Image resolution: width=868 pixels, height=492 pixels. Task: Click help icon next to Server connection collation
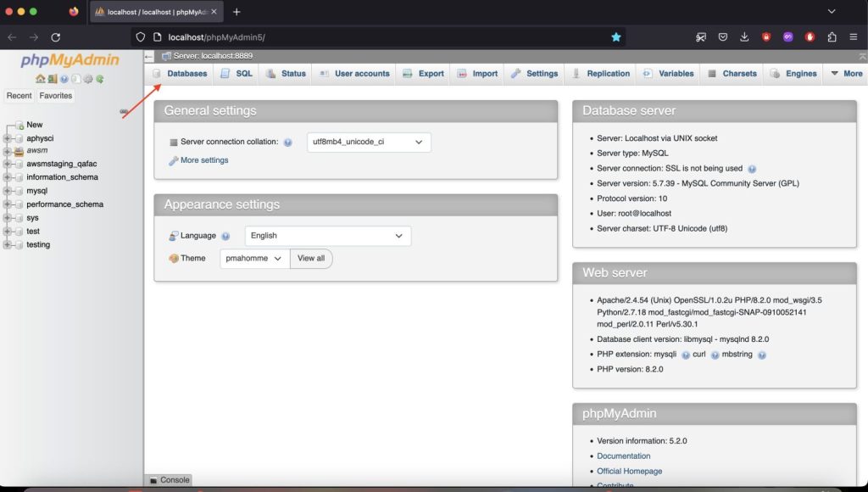(288, 143)
